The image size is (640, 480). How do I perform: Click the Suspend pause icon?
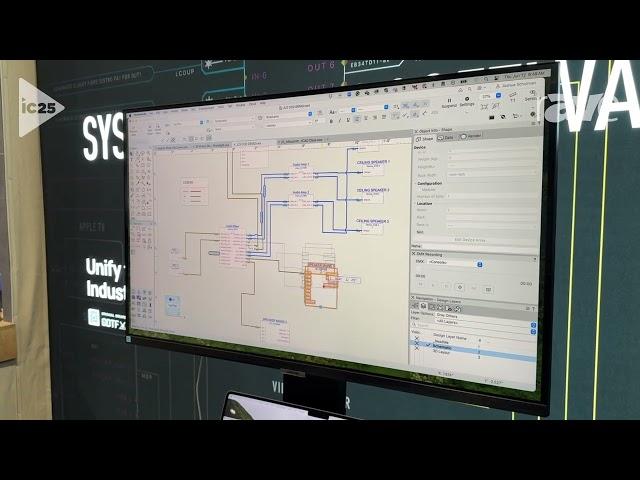click(x=449, y=100)
